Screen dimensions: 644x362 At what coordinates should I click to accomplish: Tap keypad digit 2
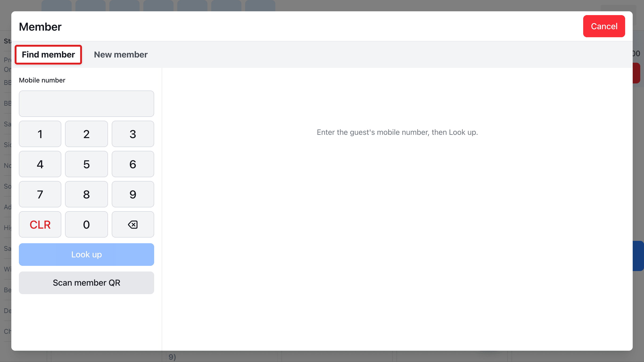[87, 134]
